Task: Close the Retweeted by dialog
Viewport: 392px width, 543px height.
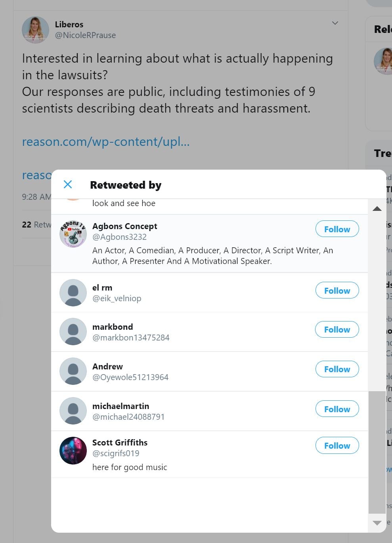Action: tap(68, 184)
